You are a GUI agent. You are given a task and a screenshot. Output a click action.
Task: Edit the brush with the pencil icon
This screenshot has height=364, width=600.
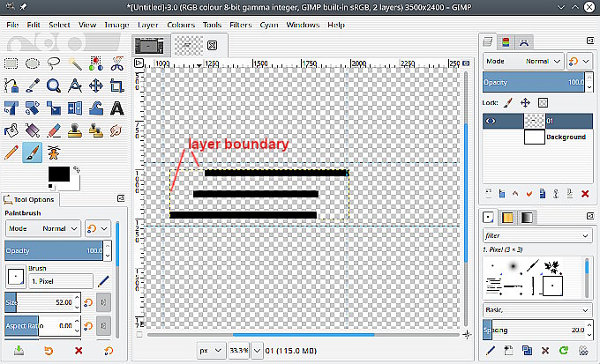[x=491, y=350]
